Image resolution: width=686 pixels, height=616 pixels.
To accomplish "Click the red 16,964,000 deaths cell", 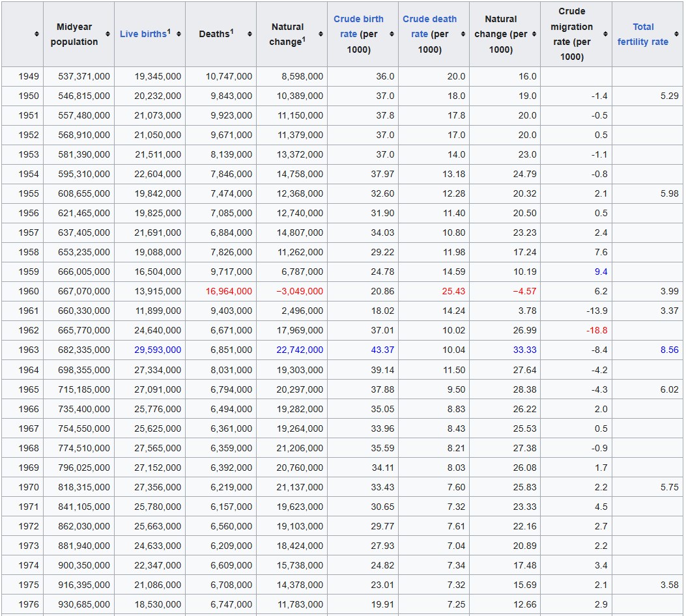I will [229, 291].
